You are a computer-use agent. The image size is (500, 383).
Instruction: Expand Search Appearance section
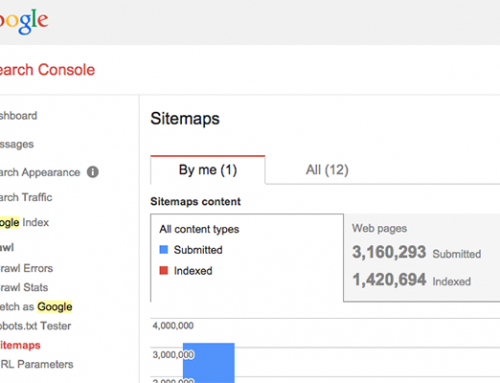click(40, 172)
